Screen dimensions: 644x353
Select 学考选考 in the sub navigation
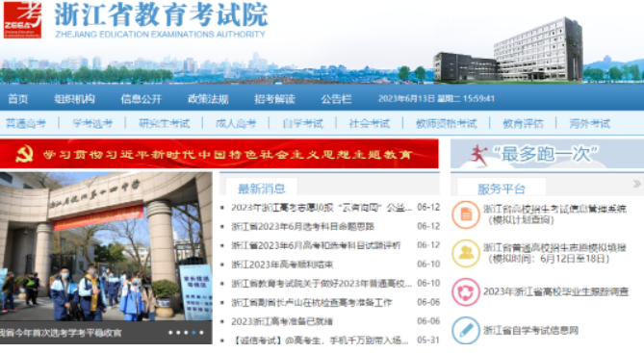(x=92, y=123)
